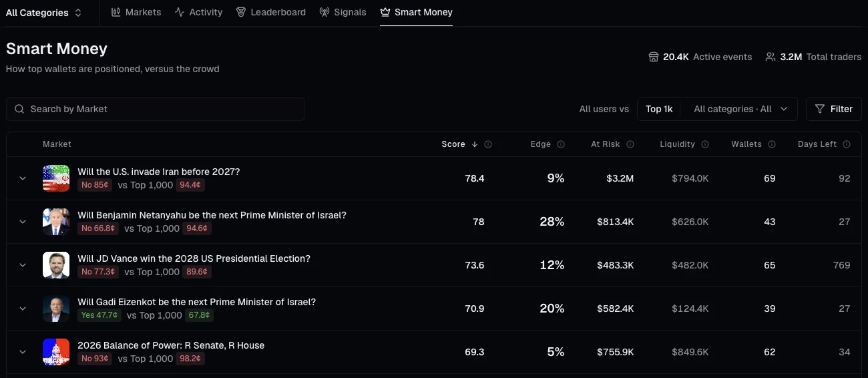Show the Wallets info icon
This screenshot has width=868, height=378.
click(772, 144)
